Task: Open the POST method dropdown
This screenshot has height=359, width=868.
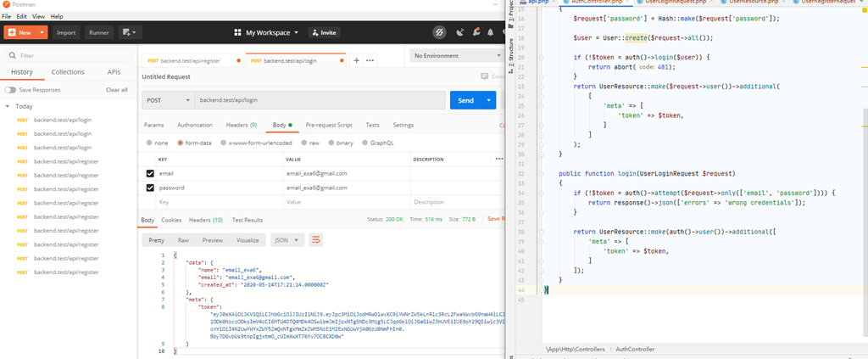Action: (x=168, y=100)
